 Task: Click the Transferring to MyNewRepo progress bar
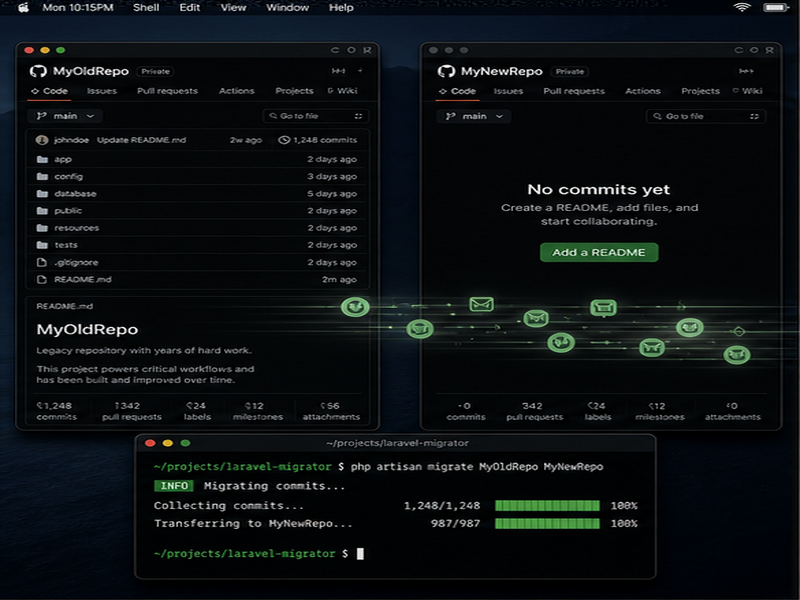tap(547, 523)
